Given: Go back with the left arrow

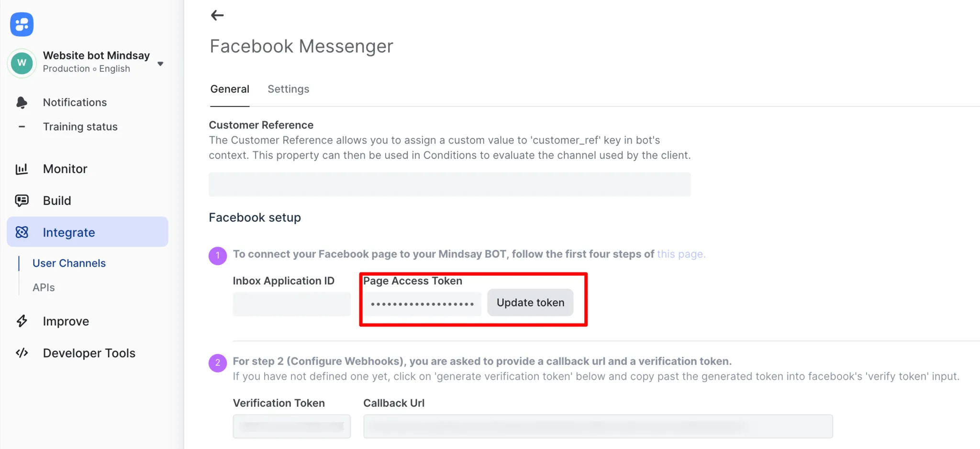Looking at the screenshot, I should pyautogui.click(x=217, y=15).
